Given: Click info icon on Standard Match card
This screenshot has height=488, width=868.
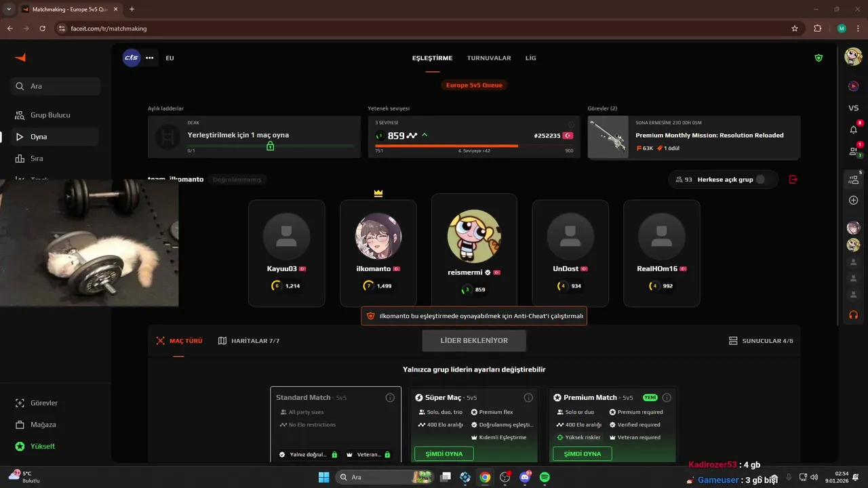Looking at the screenshot, I should pyautogui.click(x=390, y=398).
